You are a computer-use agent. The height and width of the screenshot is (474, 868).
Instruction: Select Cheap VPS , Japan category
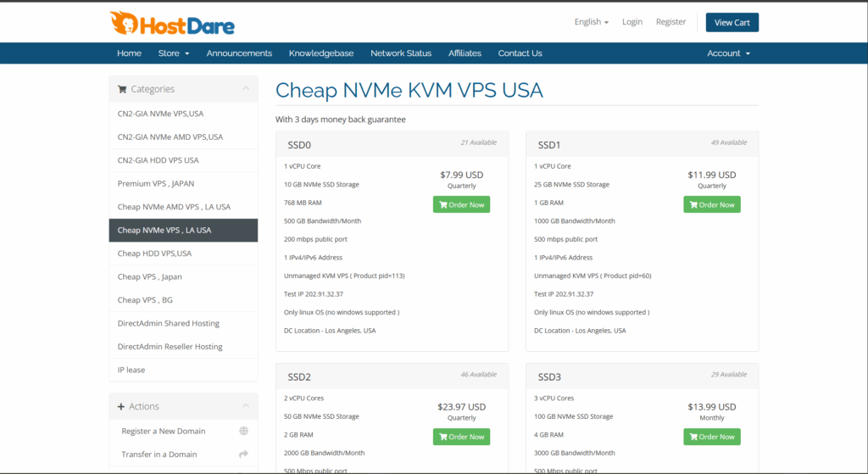tap(183, 277)
